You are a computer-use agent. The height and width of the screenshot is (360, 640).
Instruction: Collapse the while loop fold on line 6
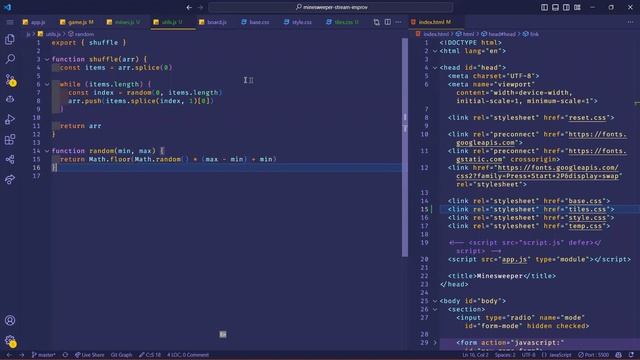click(x=47, y=84)
